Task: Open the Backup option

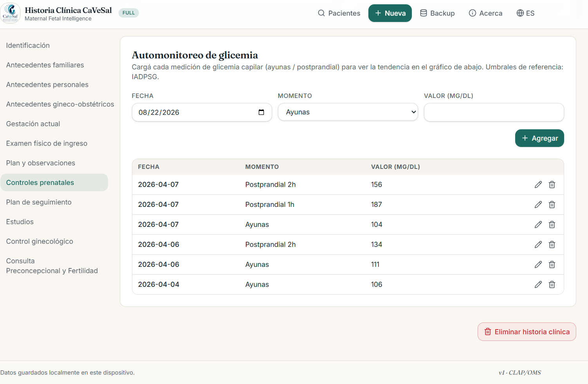Action: 437,13
